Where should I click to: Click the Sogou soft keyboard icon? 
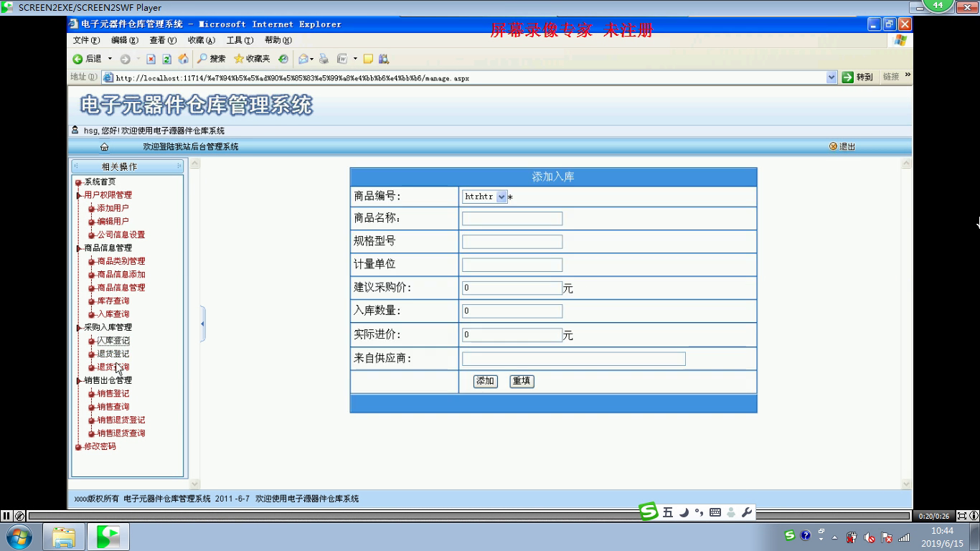point(715,512)
